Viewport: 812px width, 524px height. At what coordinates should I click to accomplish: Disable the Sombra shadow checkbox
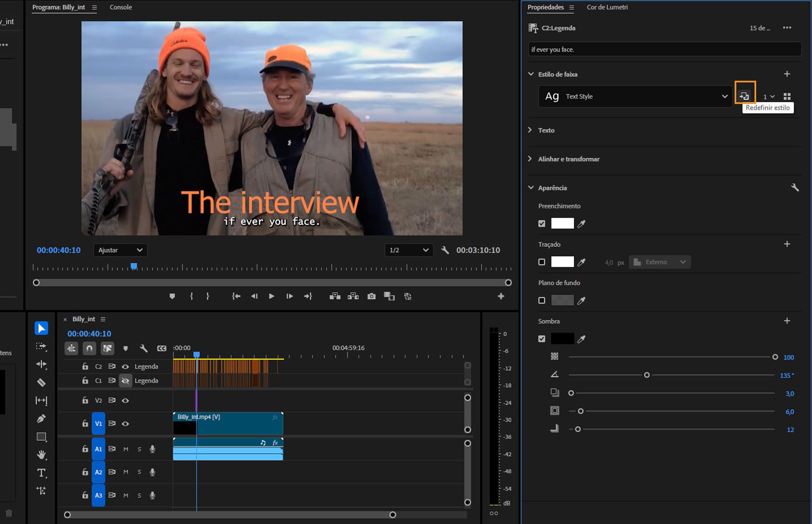[542, 339]
